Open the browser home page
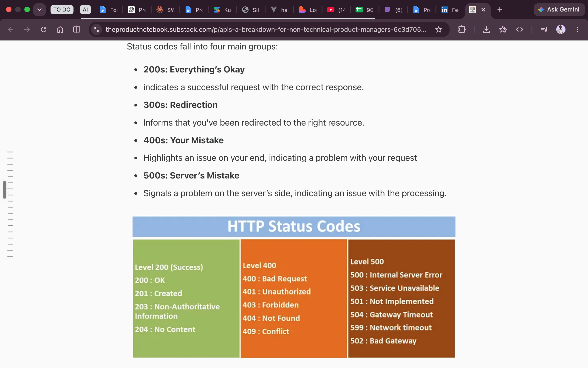Image resolution: width=588 pixels, height=368 pixels. (60, 29)
